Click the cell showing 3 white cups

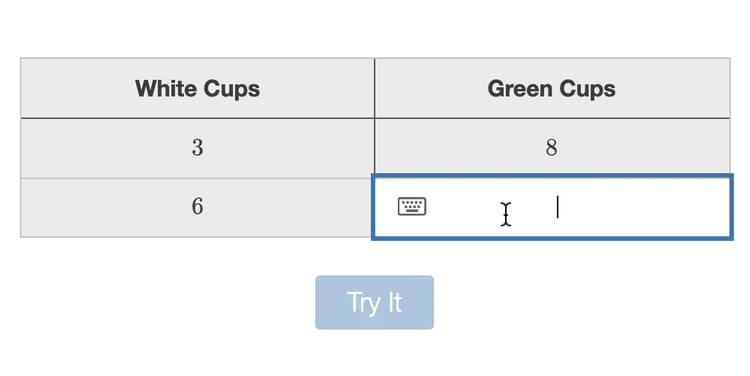tap(198, 148)
